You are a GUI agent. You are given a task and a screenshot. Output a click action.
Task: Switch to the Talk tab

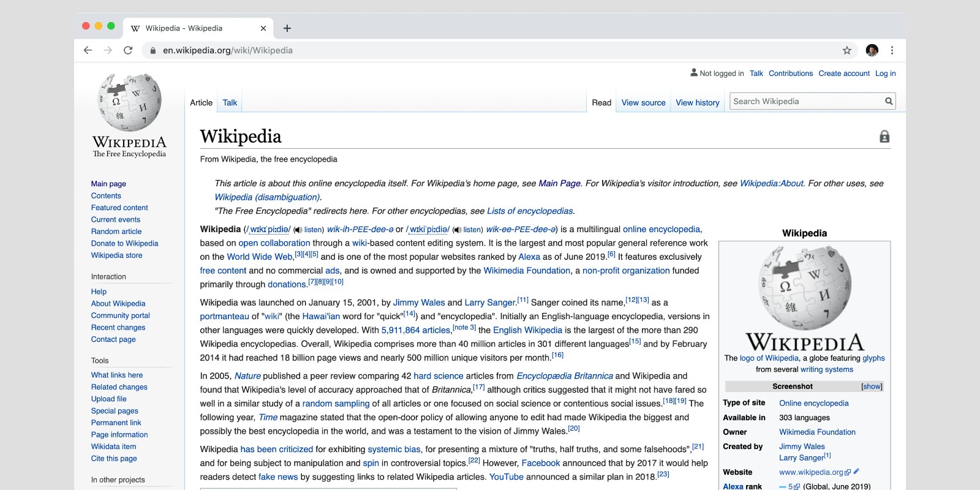(230, 103)
